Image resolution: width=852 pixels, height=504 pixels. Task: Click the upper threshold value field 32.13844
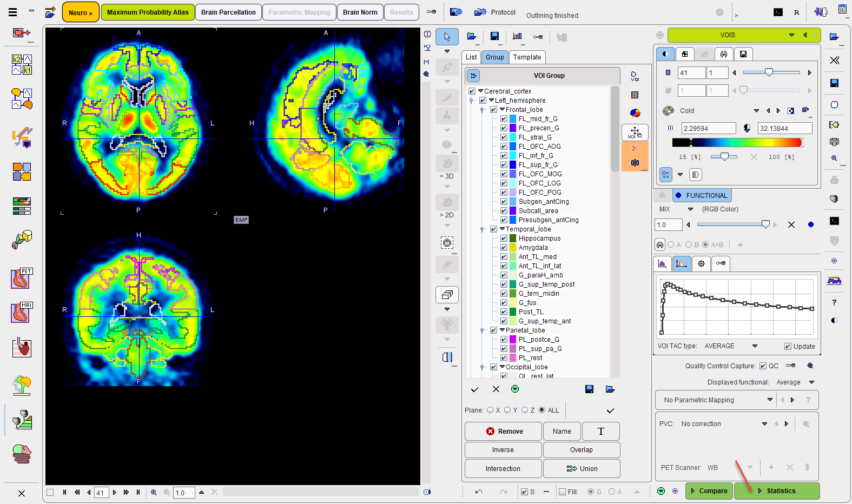(x=784, y=128)
